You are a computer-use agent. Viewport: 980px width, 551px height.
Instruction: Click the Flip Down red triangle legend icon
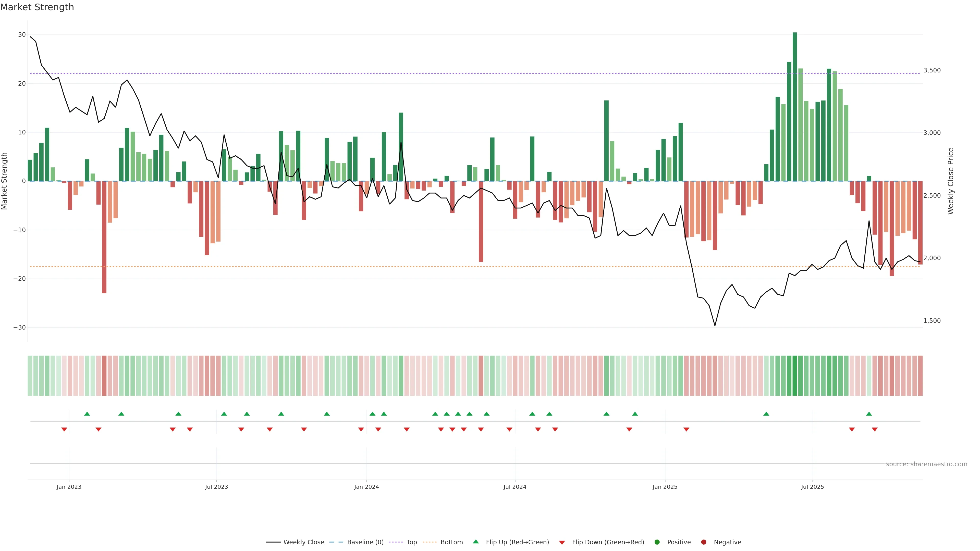pyautogui.click(x=562, y=543)
